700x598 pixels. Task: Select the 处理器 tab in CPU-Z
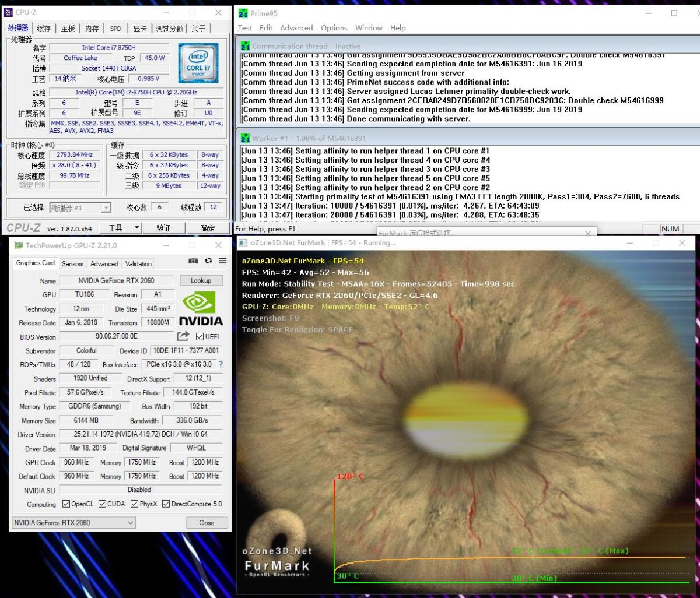[x=18, y=28]
